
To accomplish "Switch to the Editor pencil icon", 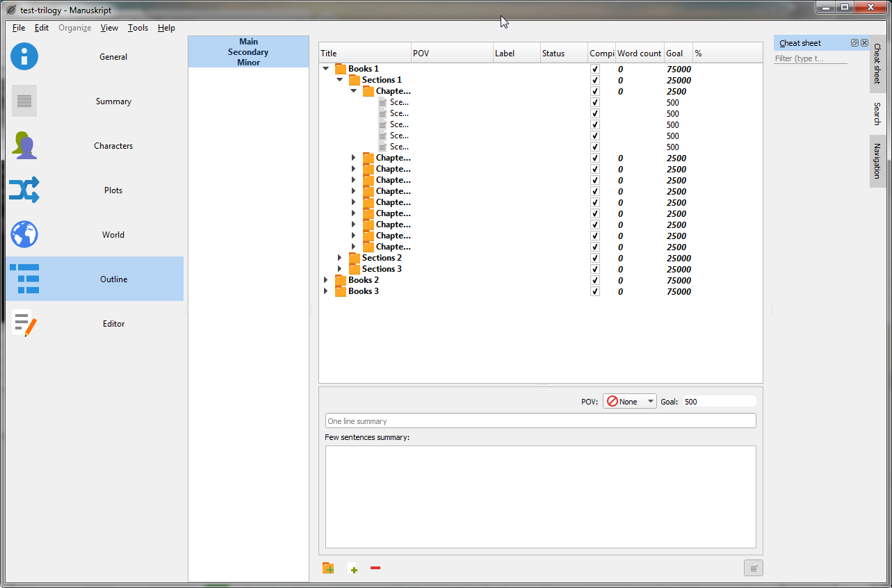I will pyautogui.click(x=24, y=323).
